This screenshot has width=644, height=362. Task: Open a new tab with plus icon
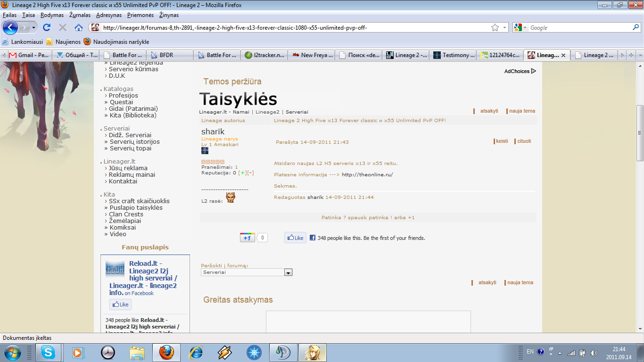tap(632, 55)
